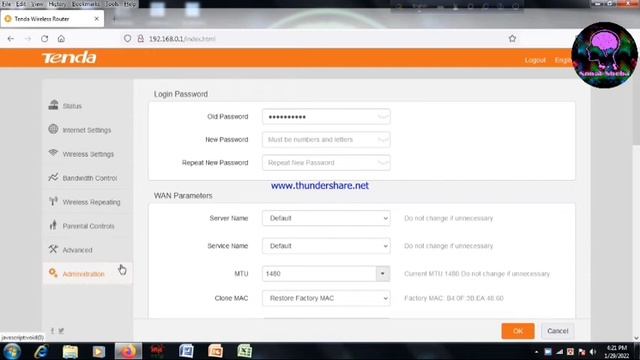The image size is (640, 360).
Task: Go to browser Home page
Action: coord(61,39)
